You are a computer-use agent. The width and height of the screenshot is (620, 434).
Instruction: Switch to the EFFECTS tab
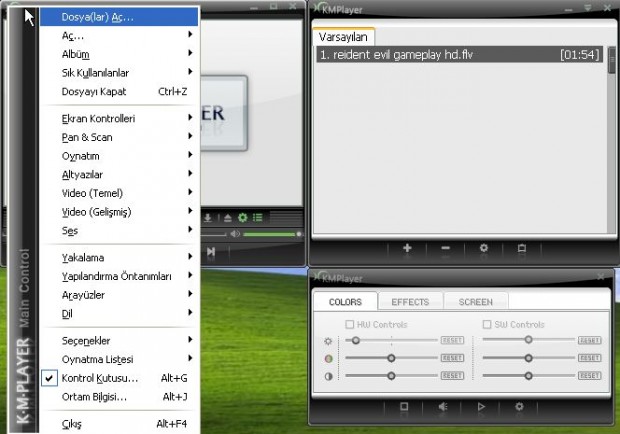410,302
